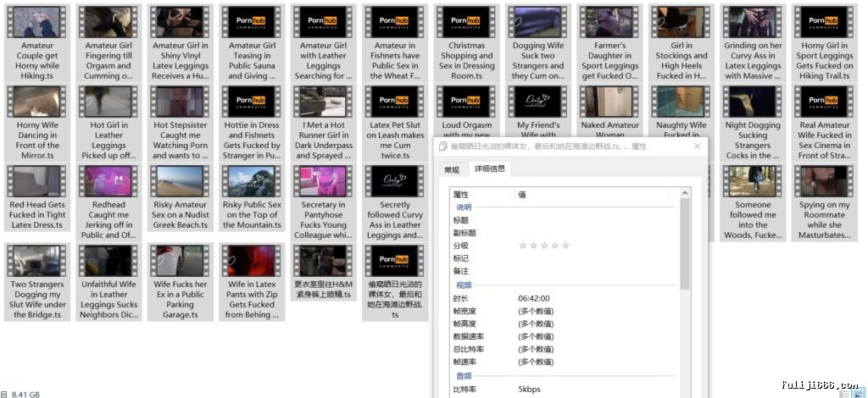
Task: Select the 帧高度 property row
Action: 564,324
